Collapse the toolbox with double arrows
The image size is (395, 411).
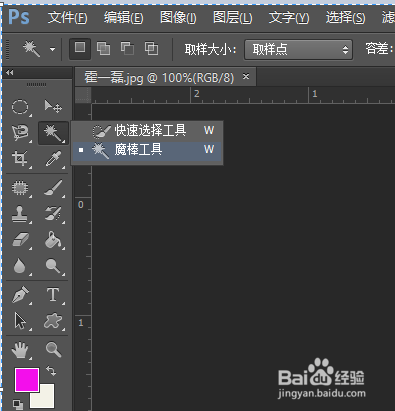point(10,72)
